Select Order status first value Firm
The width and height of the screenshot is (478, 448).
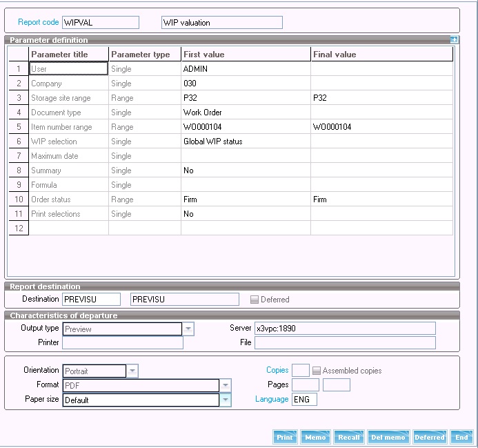(246, 199)
